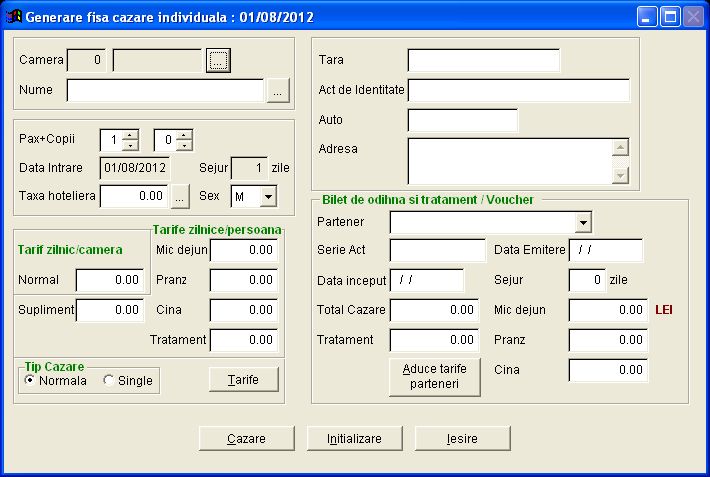Open the Sex dropdown
Viewport: 710px width, 477px height.
click(x=269, y=197)
